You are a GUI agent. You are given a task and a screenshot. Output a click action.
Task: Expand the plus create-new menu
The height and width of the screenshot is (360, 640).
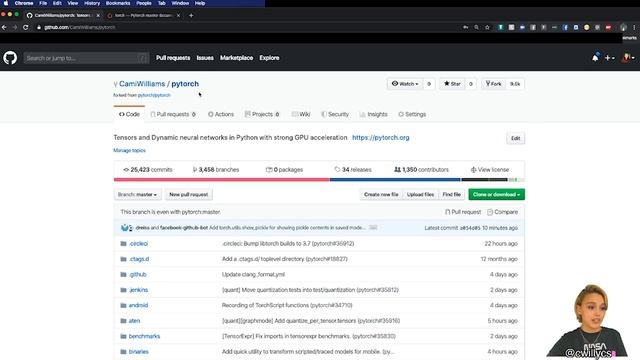coord(609,58)
